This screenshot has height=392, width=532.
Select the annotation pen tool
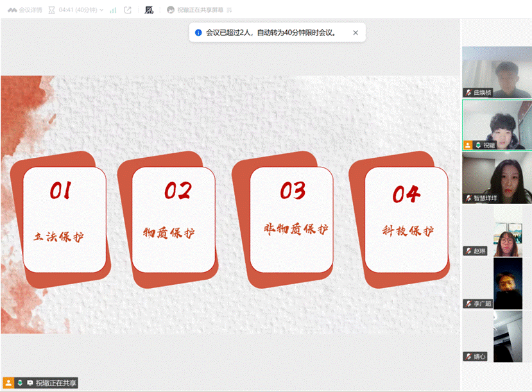pos(148,10)
